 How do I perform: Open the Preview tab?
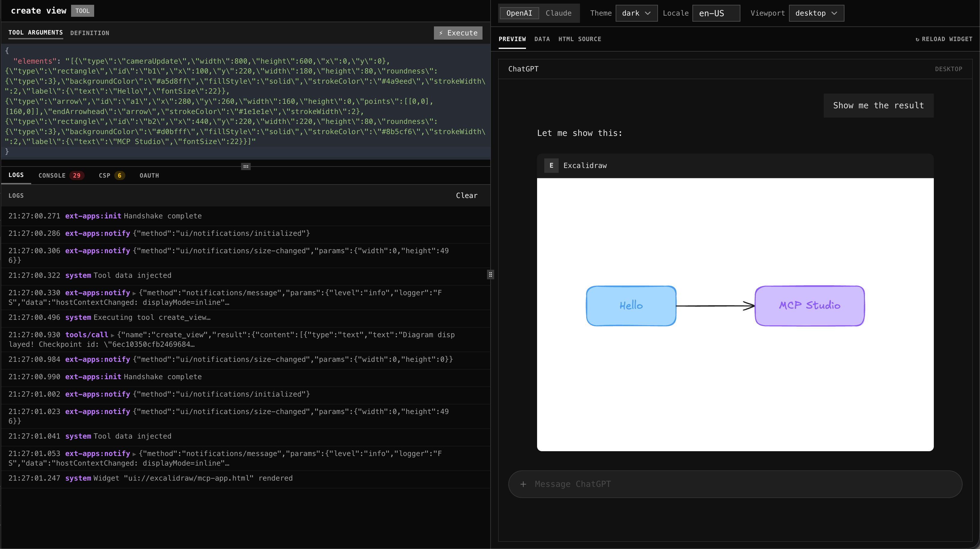512,39
